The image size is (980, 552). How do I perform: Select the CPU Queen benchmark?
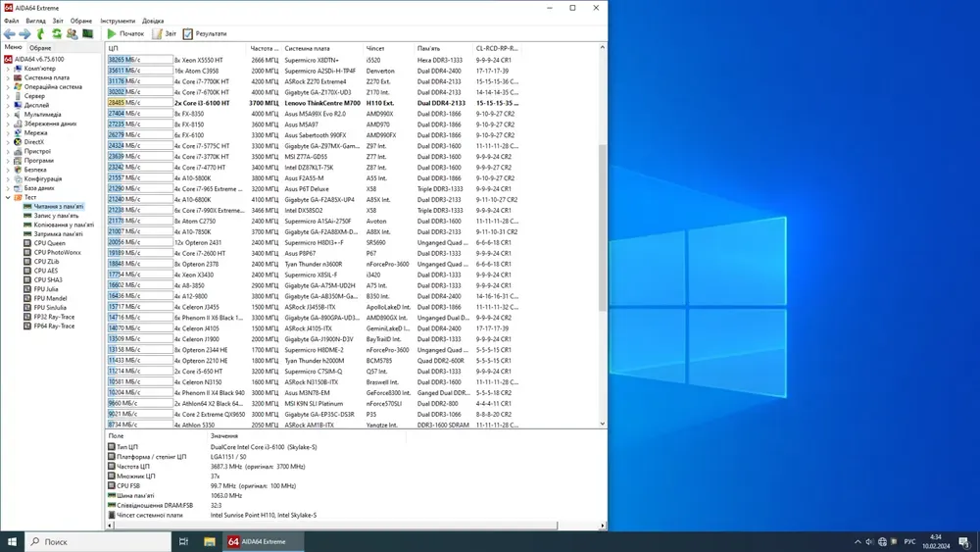pyautogui.click(x=49, y=243)
